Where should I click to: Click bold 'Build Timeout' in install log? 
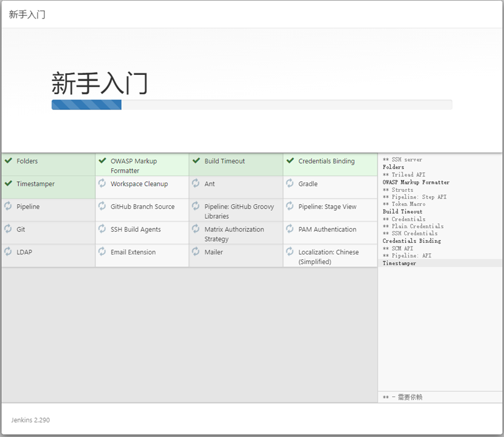tap(402, 211)
